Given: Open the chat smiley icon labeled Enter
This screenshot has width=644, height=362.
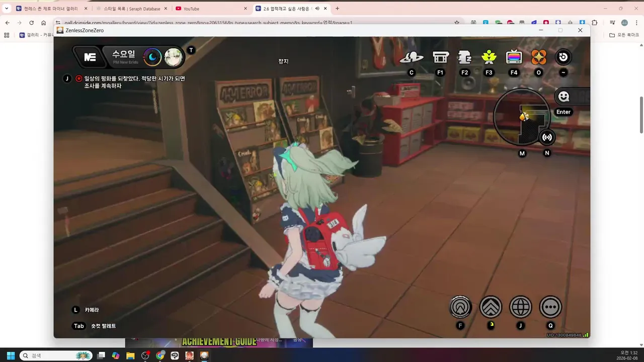Looking at the screenshot, I should point(563,97).
